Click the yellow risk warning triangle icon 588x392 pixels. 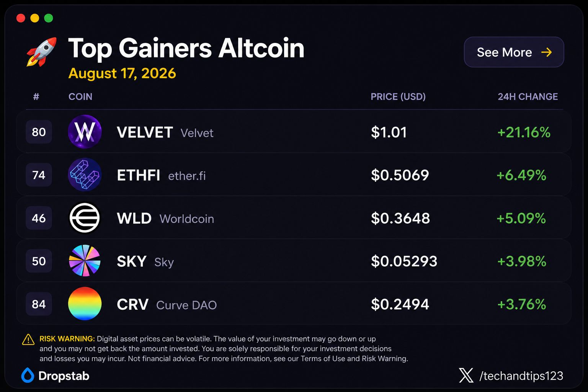pyautogui.click(x=28, y=340)
